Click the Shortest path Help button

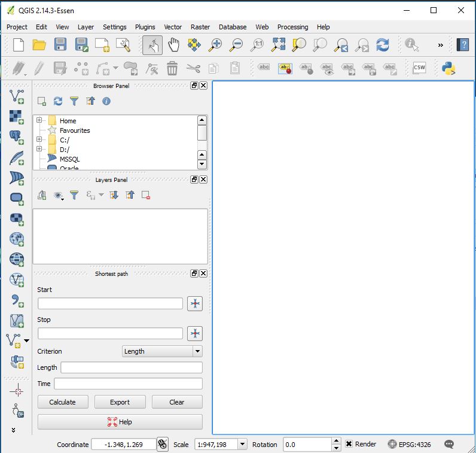click(120, 422)
